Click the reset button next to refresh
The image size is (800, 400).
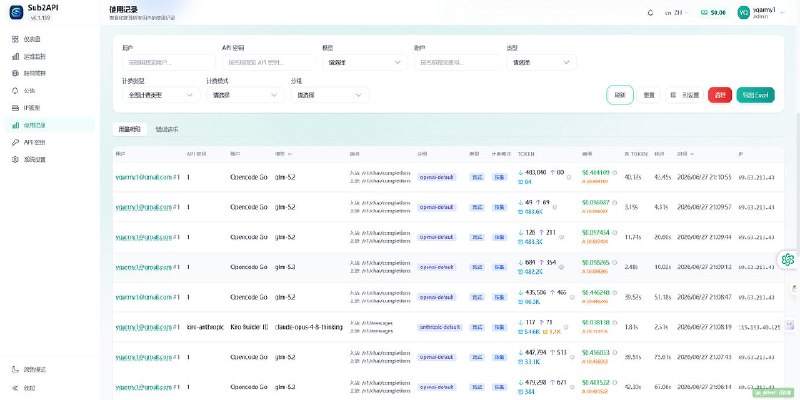point(649,95)
